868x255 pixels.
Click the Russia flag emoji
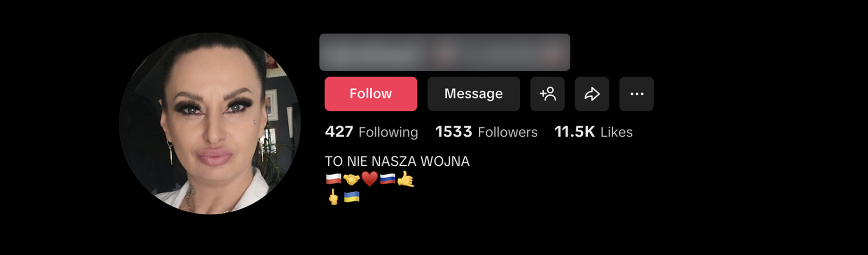click(x=387, y=179)
